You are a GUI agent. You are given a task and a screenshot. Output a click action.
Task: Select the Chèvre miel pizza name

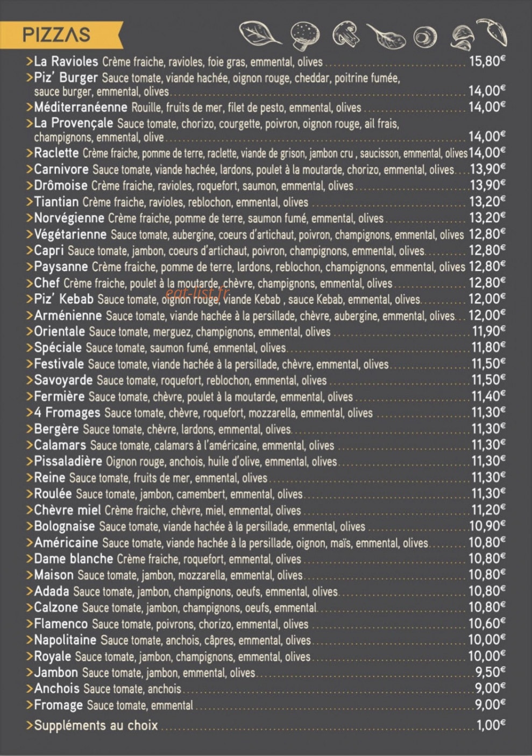(67, 510)
